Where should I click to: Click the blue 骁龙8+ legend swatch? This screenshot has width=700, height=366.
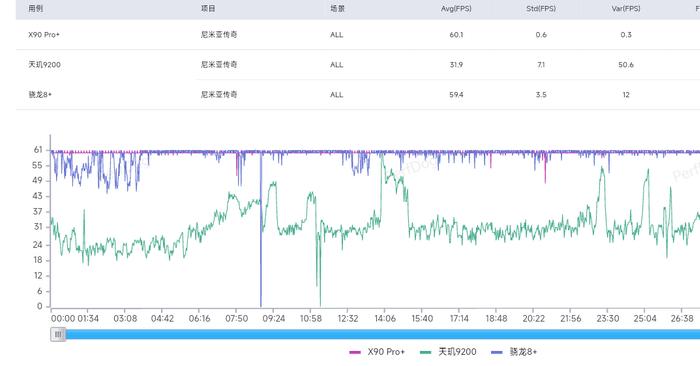[x=496, y=352]
